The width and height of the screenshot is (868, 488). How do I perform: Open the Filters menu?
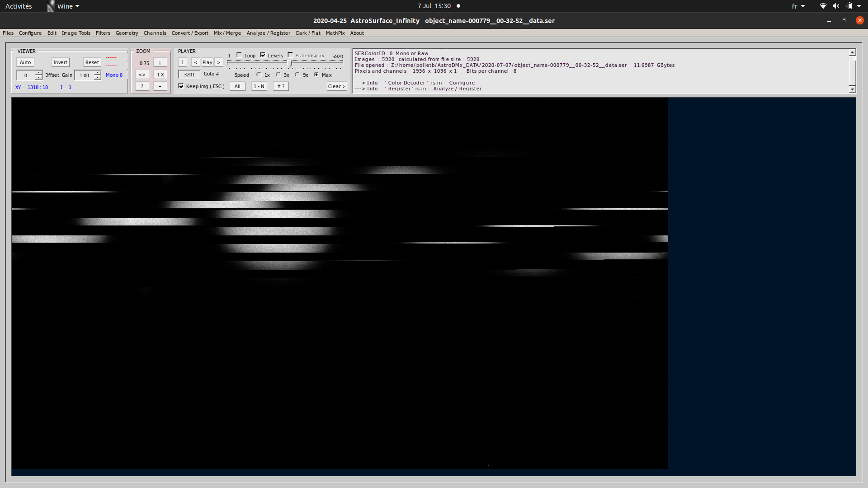103,33
